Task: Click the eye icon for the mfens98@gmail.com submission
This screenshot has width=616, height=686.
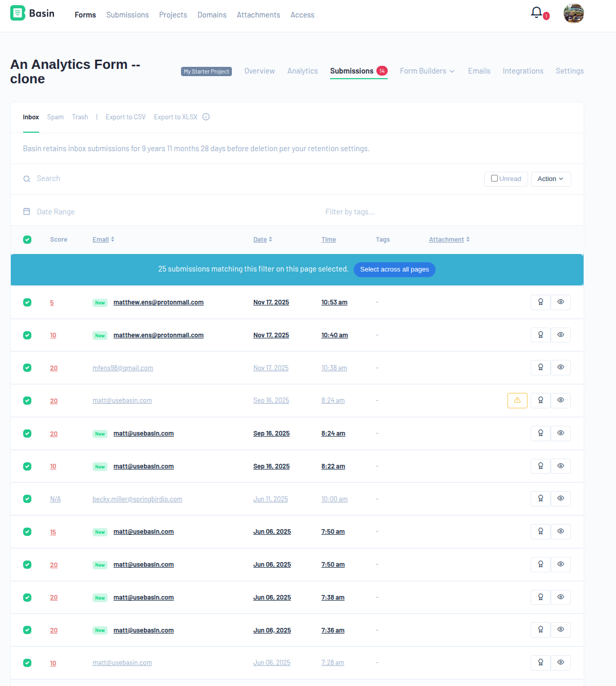Action: click(x=560, y=367)
